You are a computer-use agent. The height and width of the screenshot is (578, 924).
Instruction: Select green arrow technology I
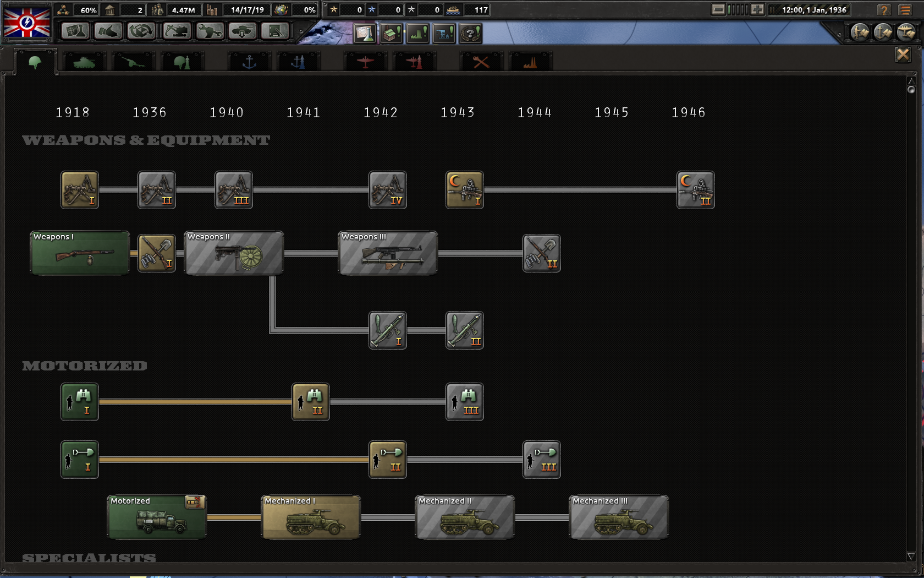pos(80,460)
